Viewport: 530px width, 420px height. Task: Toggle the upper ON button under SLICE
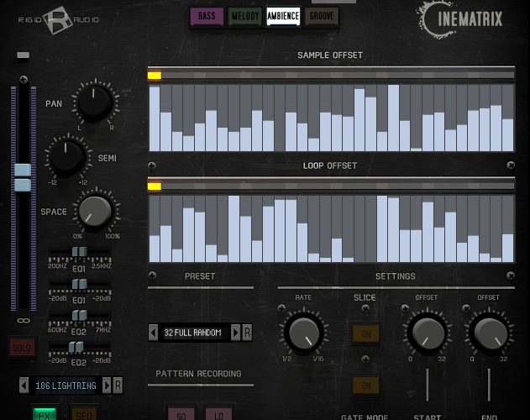[x=366, y=334]
